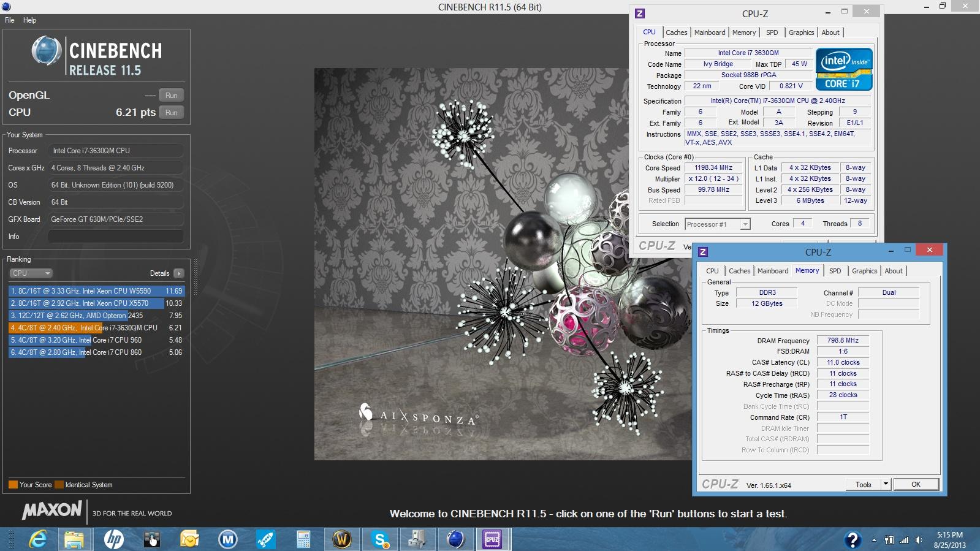Open the Help menu in Cinebench

click(x=29, y=20)
